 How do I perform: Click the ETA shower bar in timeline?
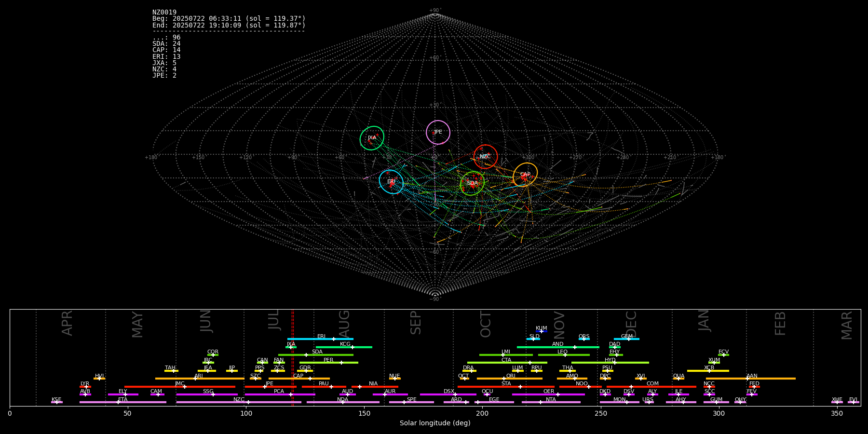(123, 402)
